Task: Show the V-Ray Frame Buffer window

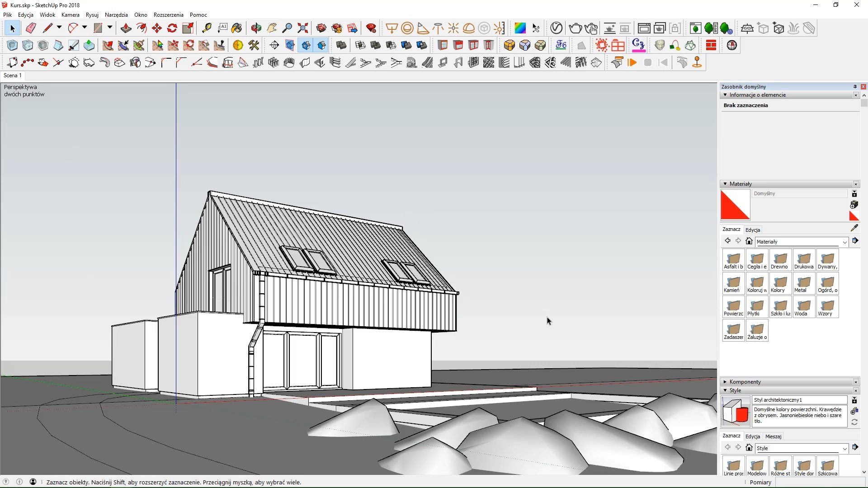Action: coord(644,28)
